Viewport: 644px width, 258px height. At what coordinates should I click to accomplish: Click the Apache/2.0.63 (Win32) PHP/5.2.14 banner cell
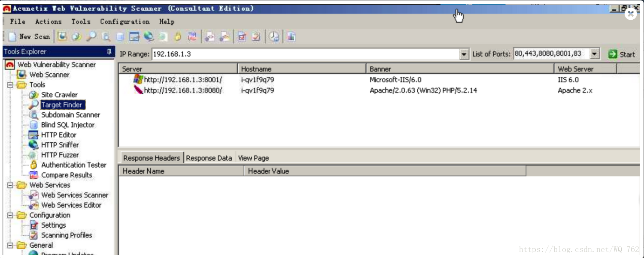423,90
